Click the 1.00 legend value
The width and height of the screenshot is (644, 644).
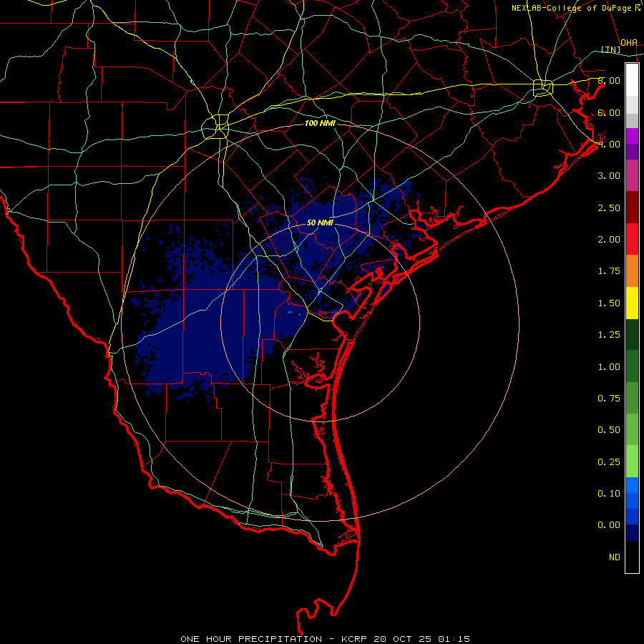click(609, 367)
